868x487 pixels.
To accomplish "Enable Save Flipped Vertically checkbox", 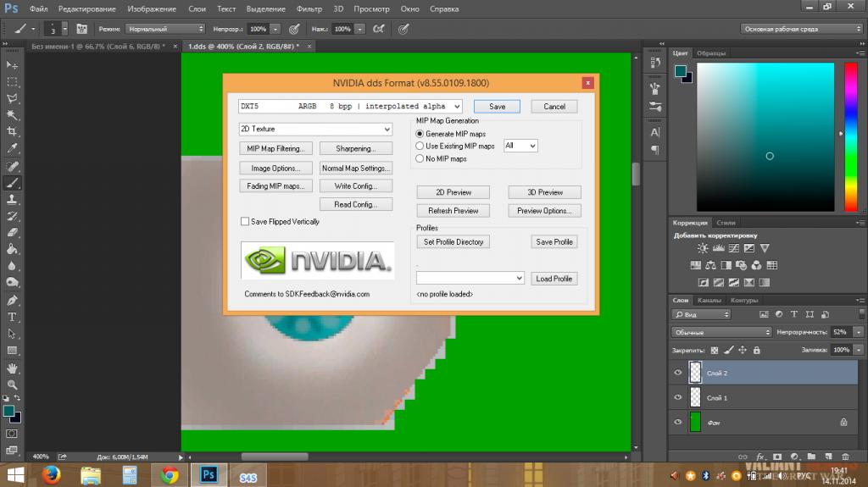I will click(x=245, y=222).
